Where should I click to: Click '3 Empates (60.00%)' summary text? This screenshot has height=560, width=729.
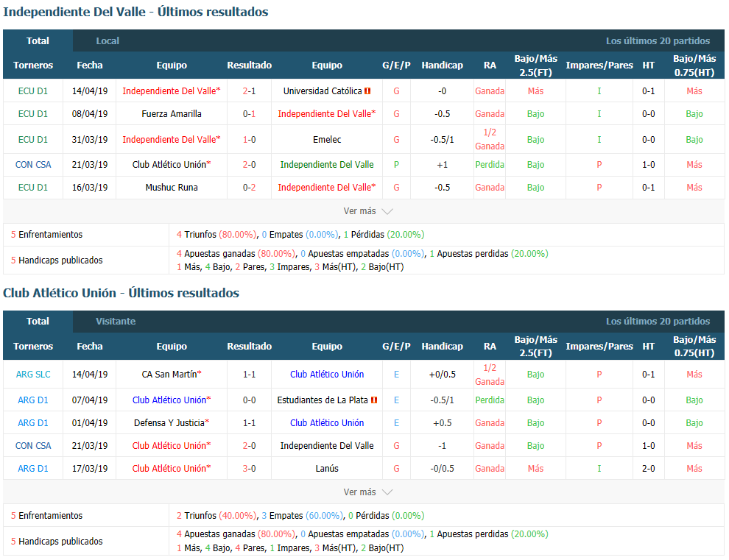302,515
